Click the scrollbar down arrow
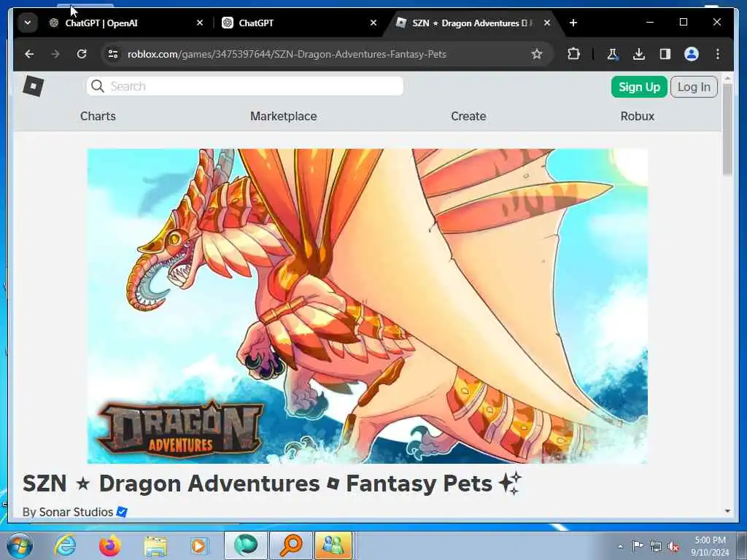747x560 pixels. tap(727, 511)
